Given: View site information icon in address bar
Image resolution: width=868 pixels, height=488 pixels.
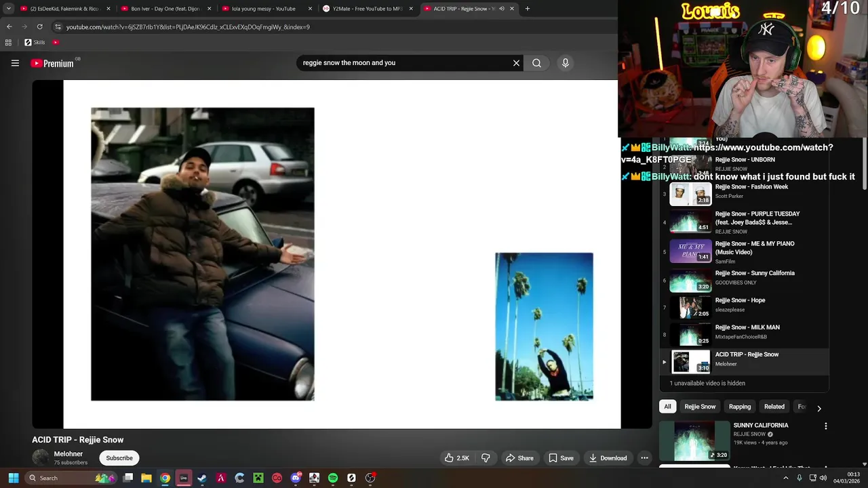Looking at the screenshot, I should tap(58, 27).
